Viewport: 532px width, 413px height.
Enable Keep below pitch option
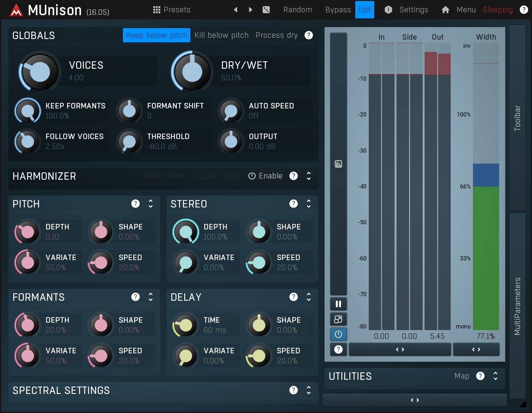point(156,35)
